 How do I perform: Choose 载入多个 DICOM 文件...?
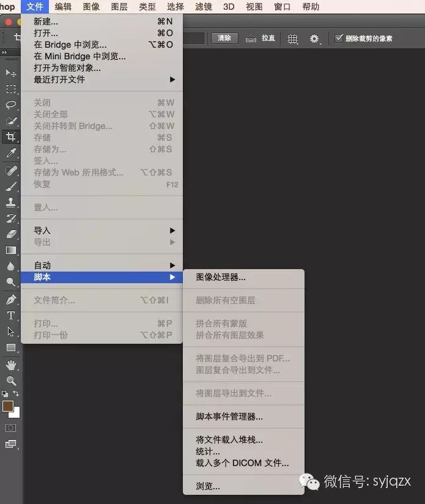(243, 463)
